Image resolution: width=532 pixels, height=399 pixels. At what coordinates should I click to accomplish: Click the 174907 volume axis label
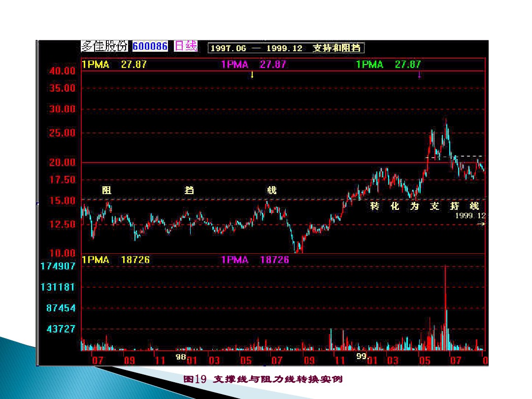click(58, 266)
